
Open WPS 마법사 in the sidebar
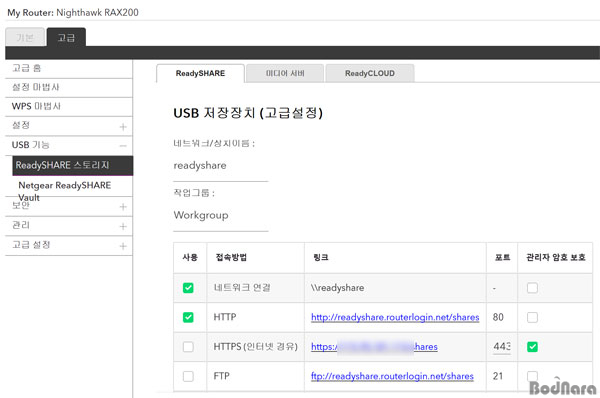point(69,106)
